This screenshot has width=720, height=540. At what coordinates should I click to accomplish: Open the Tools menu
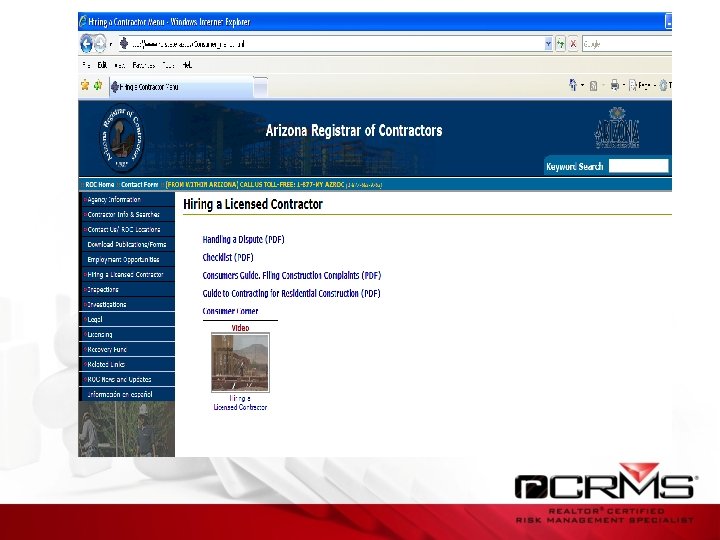click(x=169, y=65)
